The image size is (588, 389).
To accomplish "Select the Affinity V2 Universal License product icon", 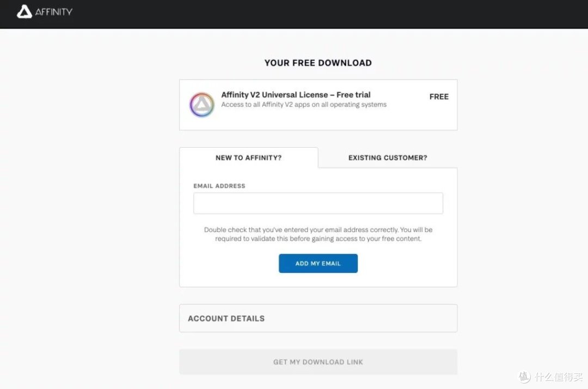I will click(201, 105).
